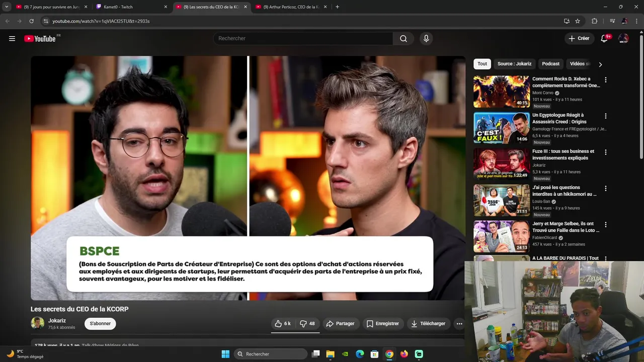The width and height of the screenshot is (644, 362).
Task: Click the magnifier search button
Action: (x=404, y=39)
